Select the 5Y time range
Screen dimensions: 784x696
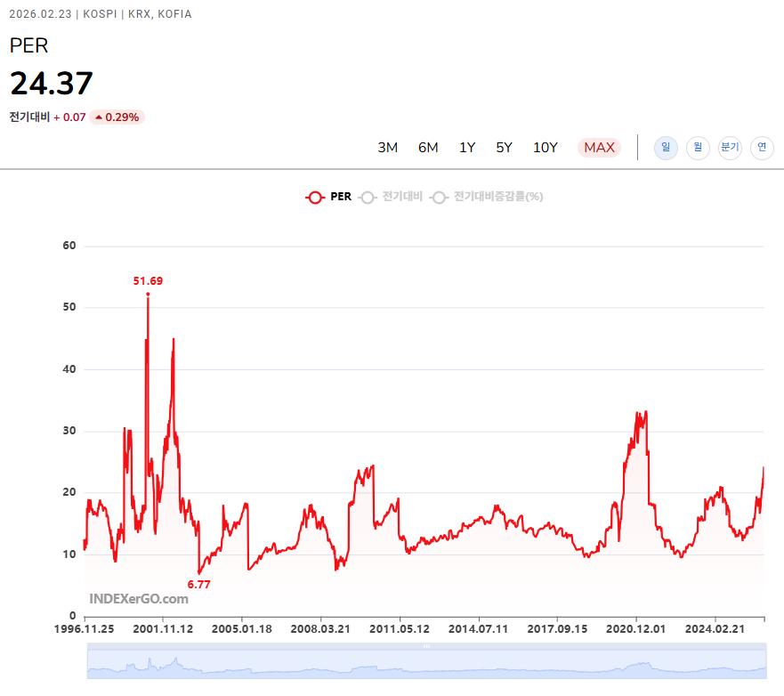tap(504, 148)
